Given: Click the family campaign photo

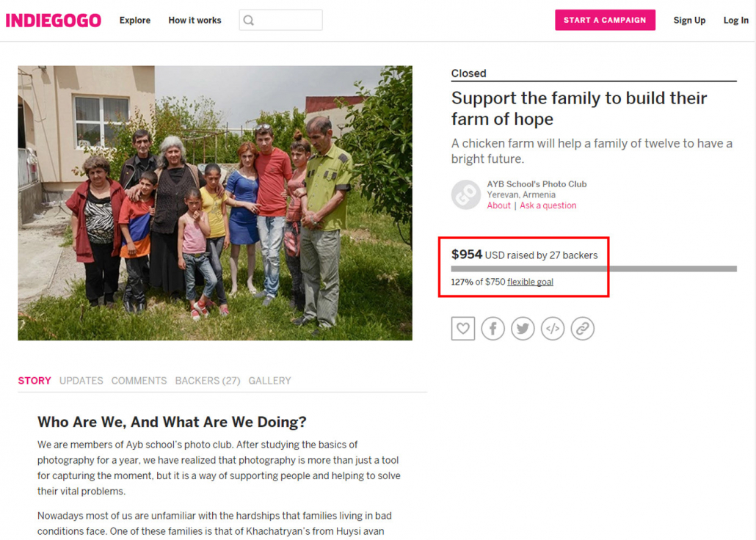Looking at the screenshot, I should [215, 203].
